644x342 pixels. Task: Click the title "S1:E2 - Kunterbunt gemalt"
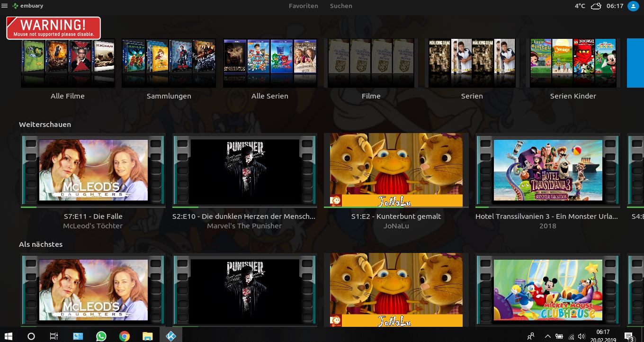pyautogui.click(x=396, y=216)
